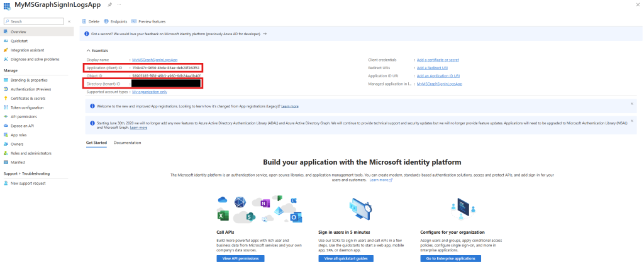Focus the sidebar Search box
Screen dimensions: 644x274
pyautogui.click(x=34, y=21)
